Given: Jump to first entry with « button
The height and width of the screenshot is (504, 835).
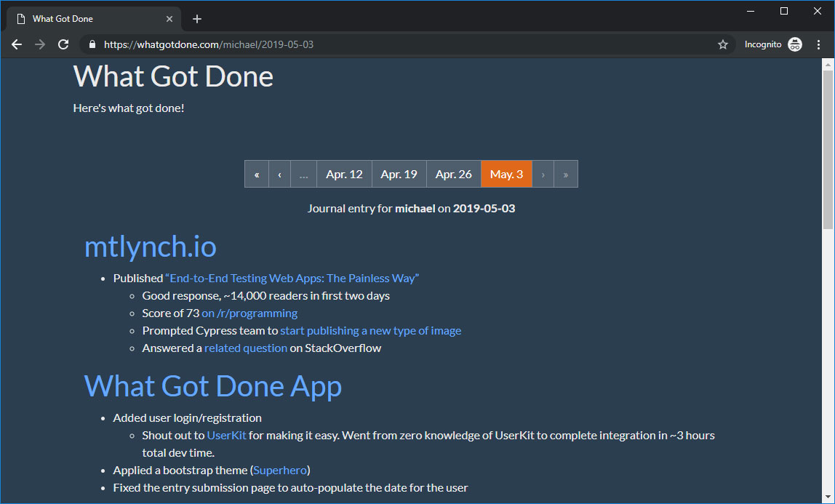Looking at the screenshot, I should (257, 174).
